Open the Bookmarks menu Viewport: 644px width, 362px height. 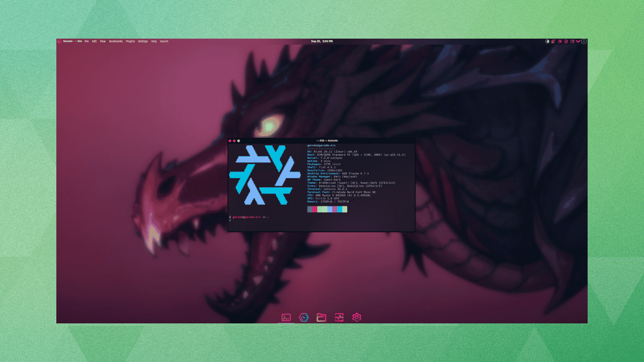pyautogui.click(x=116, y=41)
